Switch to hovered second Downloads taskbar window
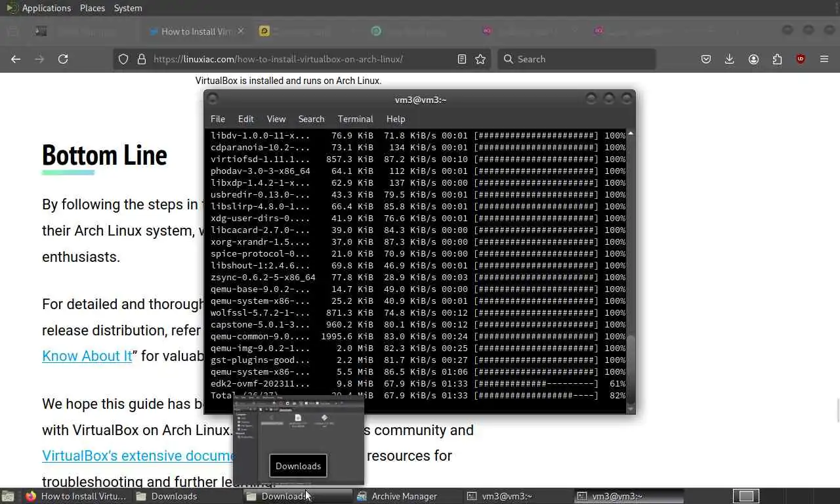Viewport: 840px width, 504px height. pos(297,496)
